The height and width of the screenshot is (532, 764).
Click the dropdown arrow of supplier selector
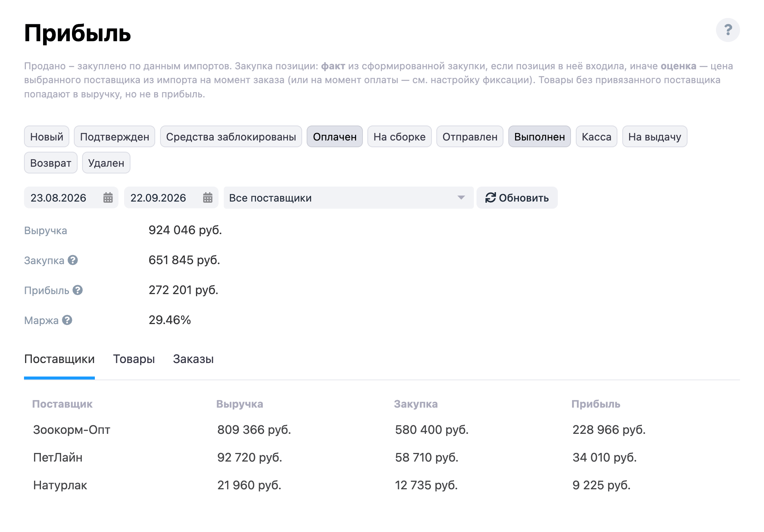tap(461, 197)
